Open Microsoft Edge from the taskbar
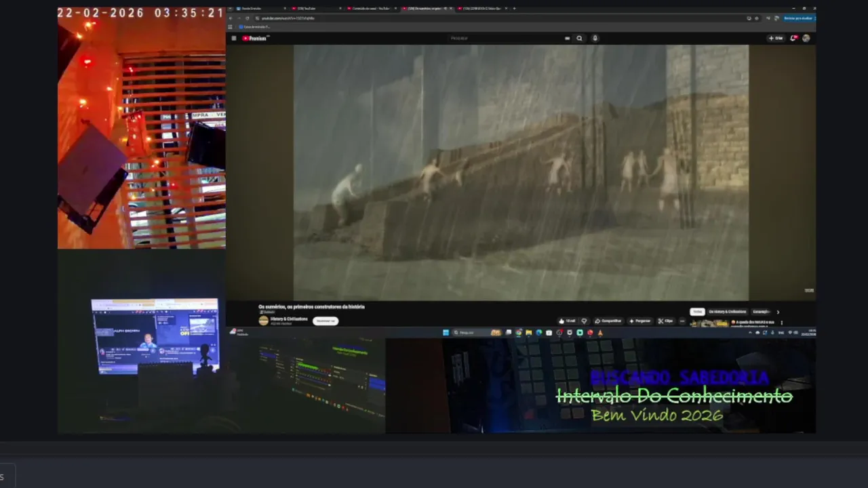The height and width of the screenshot is (488, 868). click(539, 332)
